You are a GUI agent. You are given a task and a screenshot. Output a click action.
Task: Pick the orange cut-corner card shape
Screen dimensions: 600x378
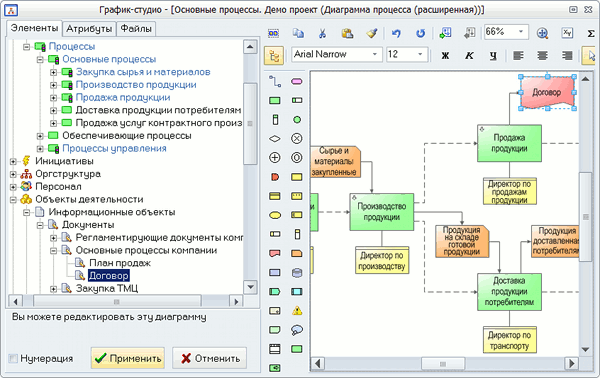[297, 253]
